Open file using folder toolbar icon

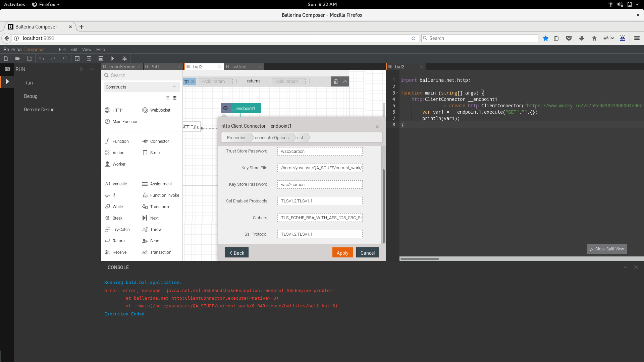click(17, 59)
